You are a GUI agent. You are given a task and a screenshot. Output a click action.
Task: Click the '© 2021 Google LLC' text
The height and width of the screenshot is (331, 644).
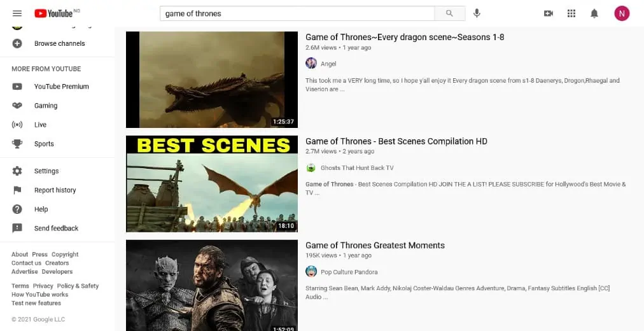(38, 320)
